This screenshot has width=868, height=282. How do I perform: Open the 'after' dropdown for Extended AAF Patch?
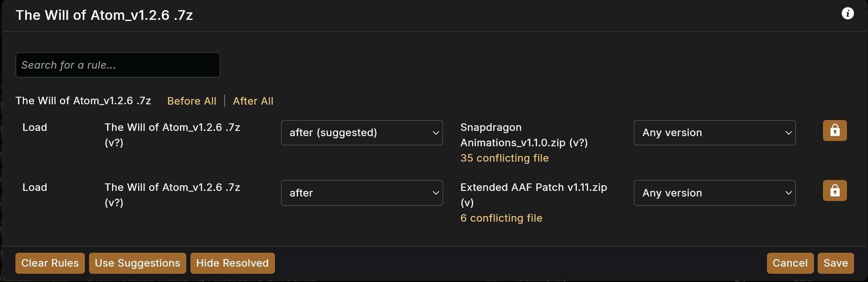point(362,193)
